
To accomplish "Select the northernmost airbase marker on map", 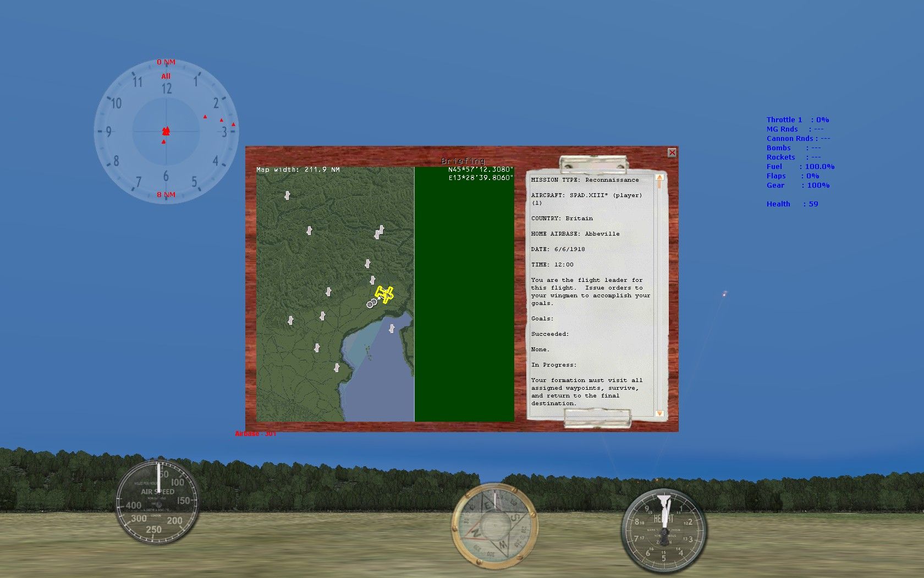I will pyautogui.click(x=287, y=195).
